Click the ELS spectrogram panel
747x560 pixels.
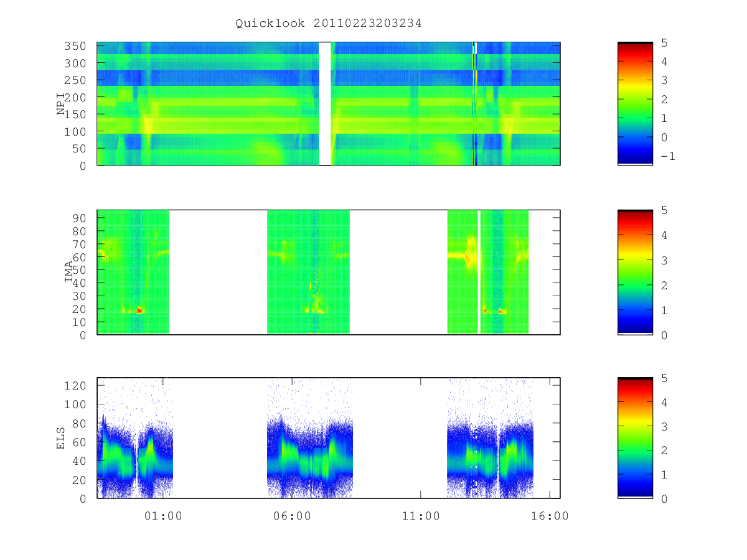click(329, 437)
